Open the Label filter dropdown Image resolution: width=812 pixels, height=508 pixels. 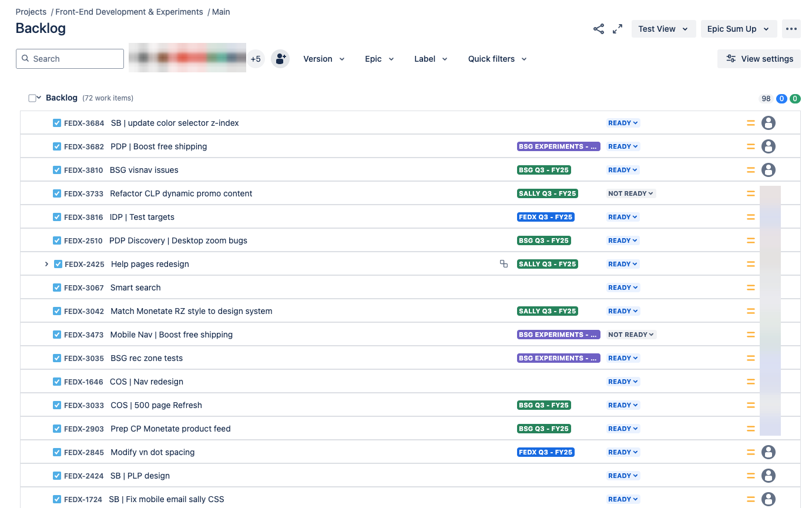coord(431,59)
